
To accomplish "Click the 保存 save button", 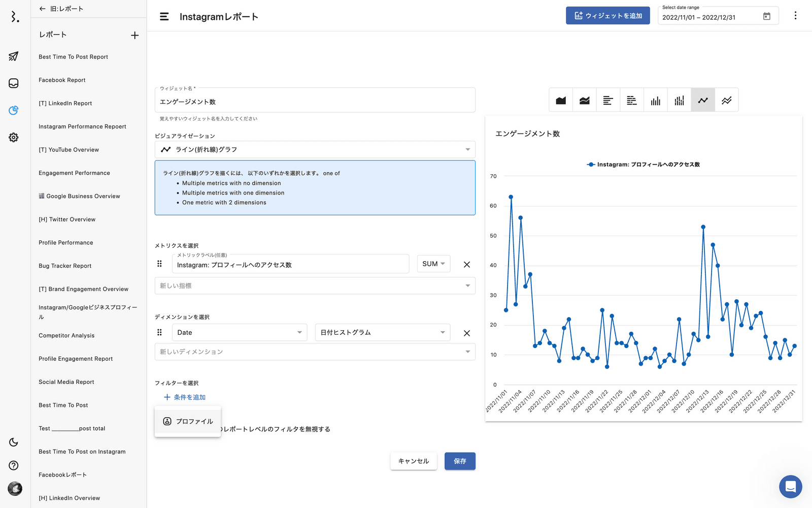I will tap(460, 461).
